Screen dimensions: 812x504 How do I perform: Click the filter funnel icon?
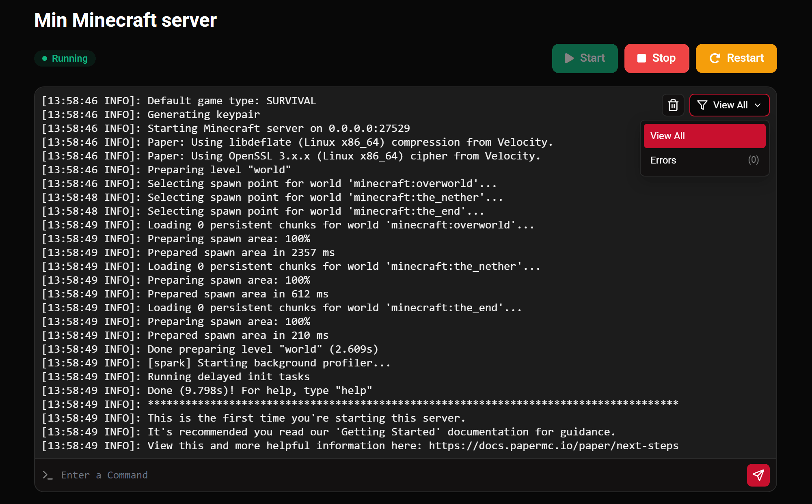coord(702,105)
